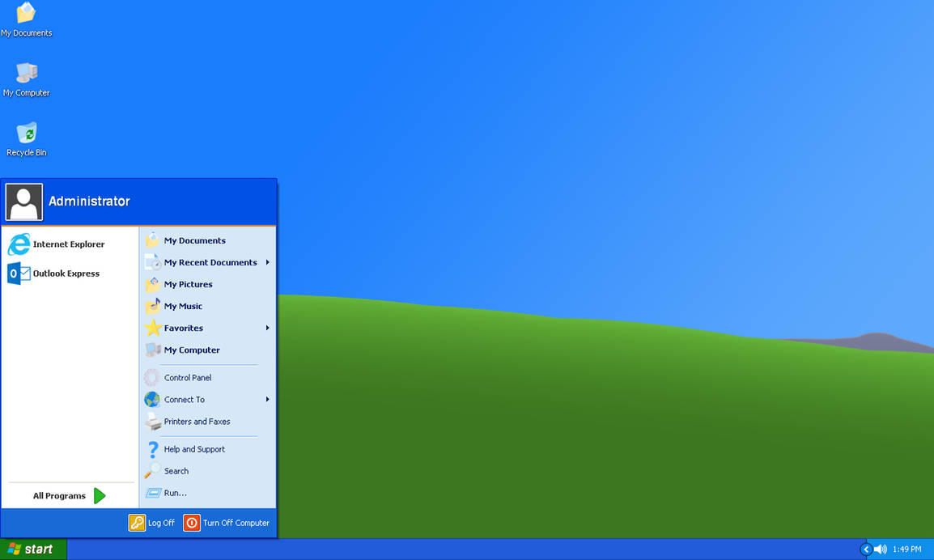Click the My Documents folder icon in Start menu
This screenshot has height=560, width=934.
pos(152,240)
